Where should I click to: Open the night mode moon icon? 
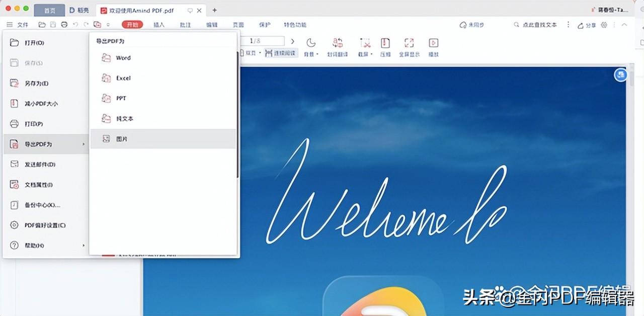point(311,43)
